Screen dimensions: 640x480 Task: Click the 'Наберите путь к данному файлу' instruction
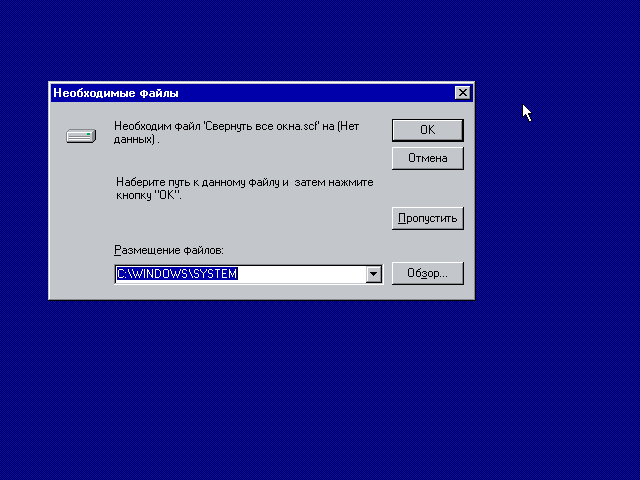click(x=244, y=189)
